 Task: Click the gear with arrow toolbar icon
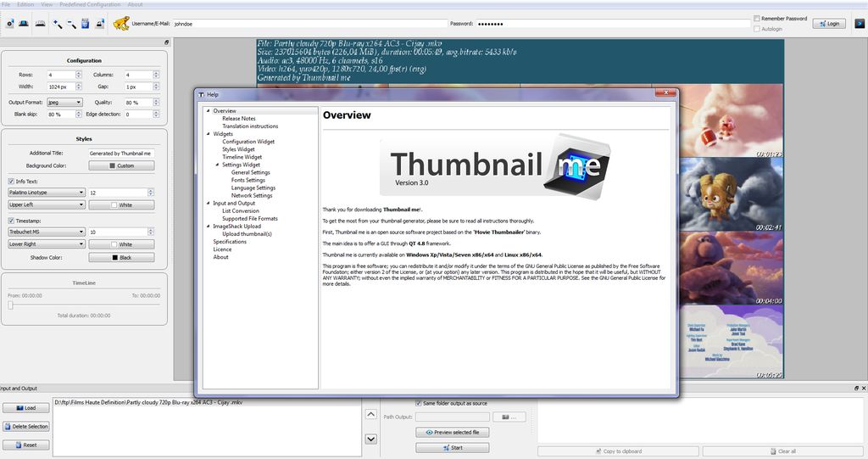click(10, 24)
